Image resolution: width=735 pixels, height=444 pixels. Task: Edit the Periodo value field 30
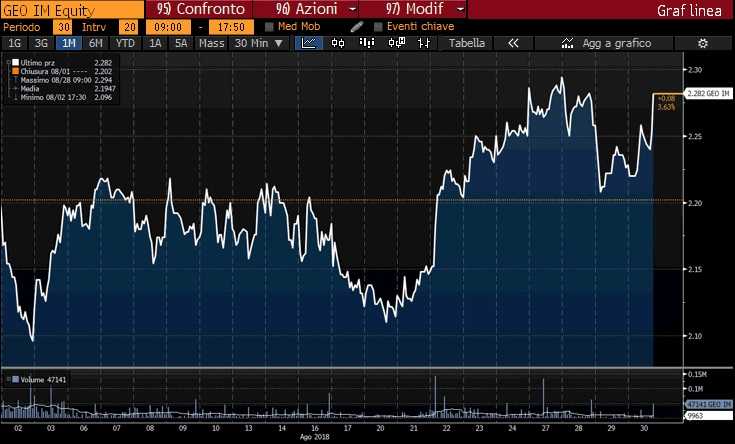[x=63, y=27]
